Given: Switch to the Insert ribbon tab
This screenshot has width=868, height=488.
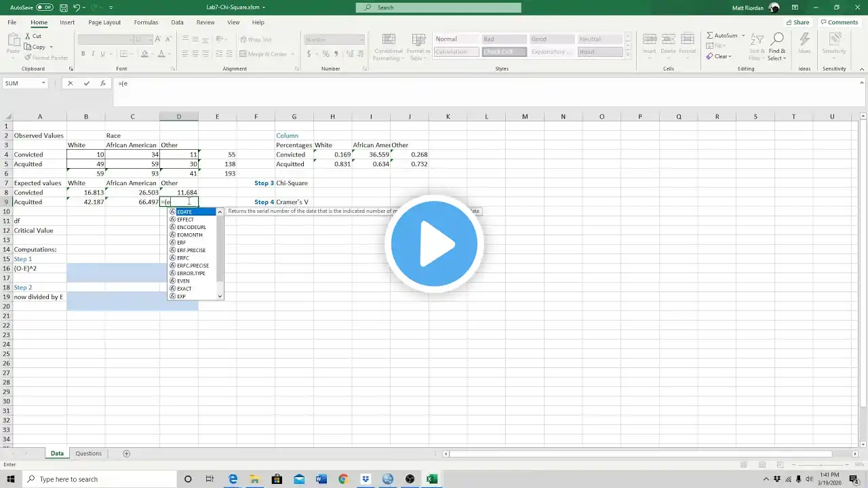Looking at the screenshot, I should pyautogui.click(x=67, y=22).
